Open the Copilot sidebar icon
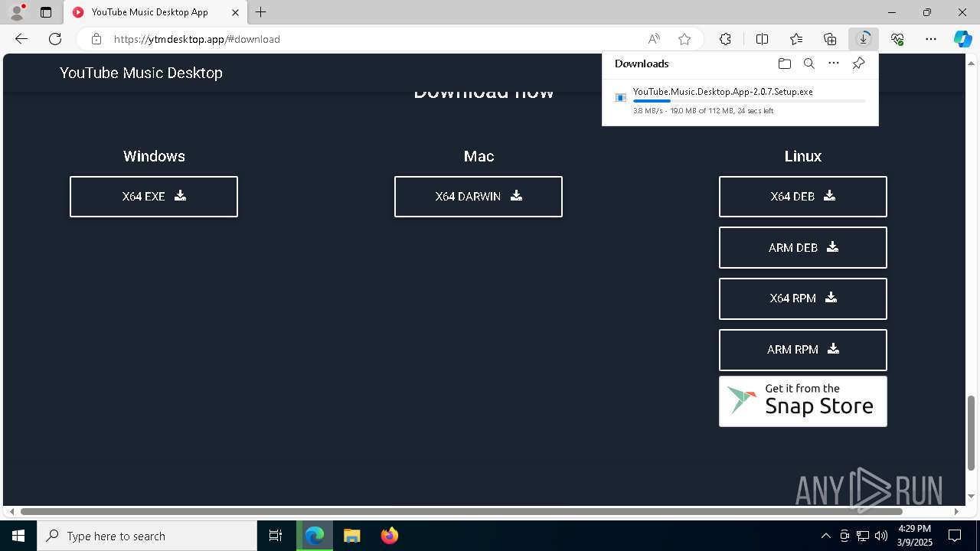The height and width of the screenshot is (551, 980). [x=962, y=39]
